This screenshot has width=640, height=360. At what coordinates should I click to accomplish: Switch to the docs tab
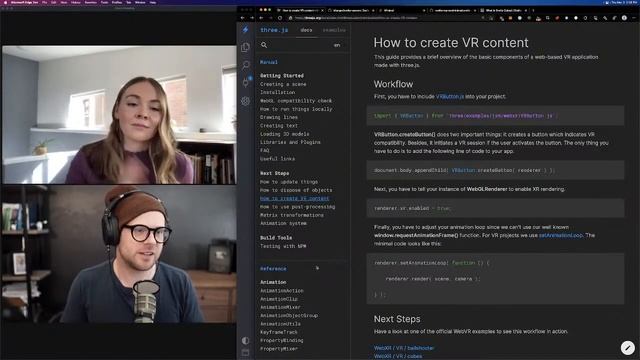[x=306, y=30]
